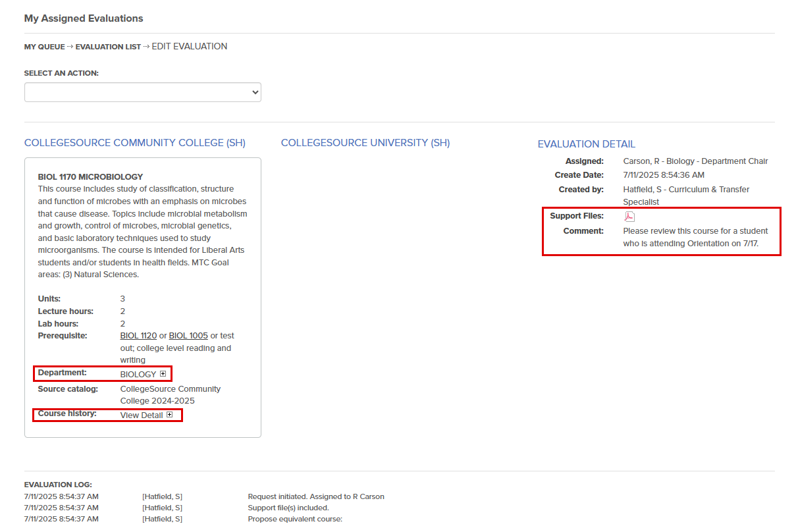Click the Source catalog value 2024-2025
The width and height of the screenshot is (796, 532).
coord(171,395)
